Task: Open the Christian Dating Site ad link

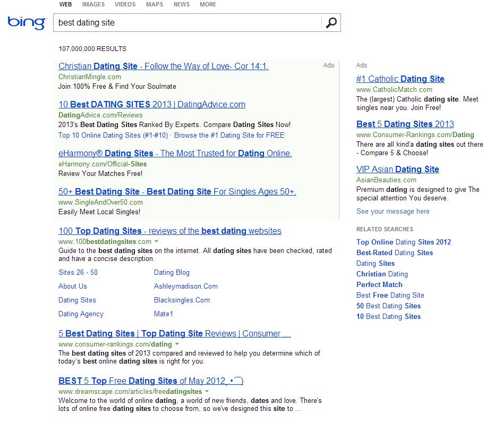Action: coord(163,66)
